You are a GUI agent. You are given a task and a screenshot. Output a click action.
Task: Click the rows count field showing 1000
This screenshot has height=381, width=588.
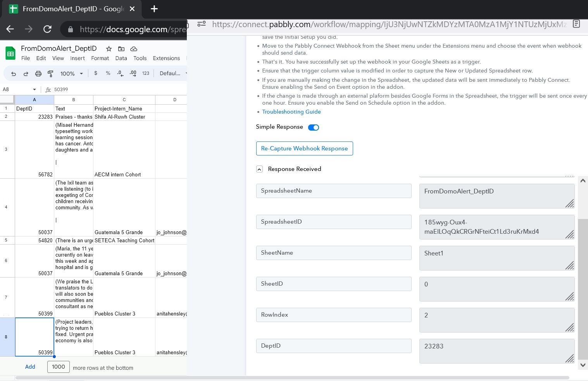click(59, 367)
